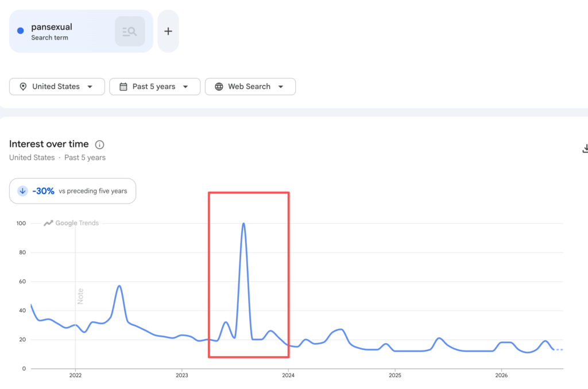Open Interest over time info icon

[99, 145]
